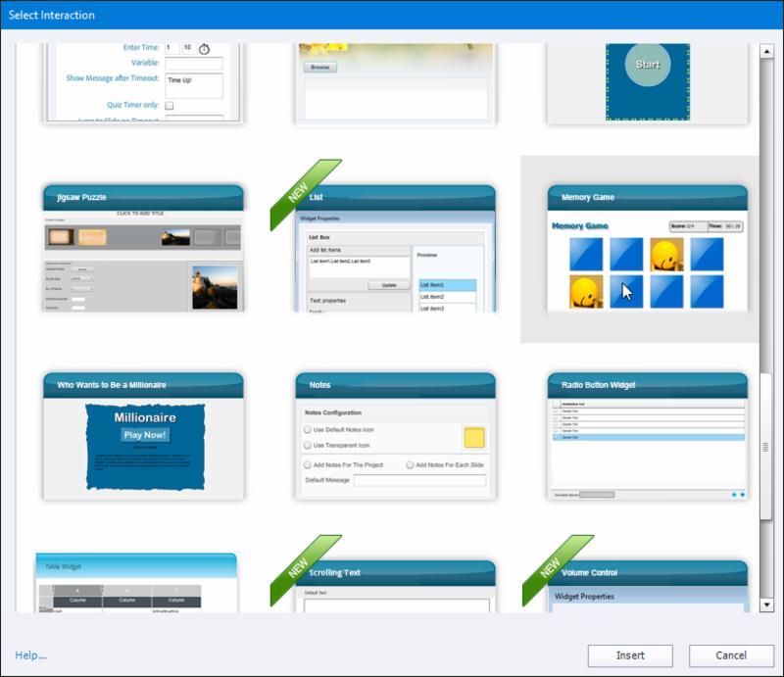Select the Notes interaction thumbnail

(x=395, y=436)
